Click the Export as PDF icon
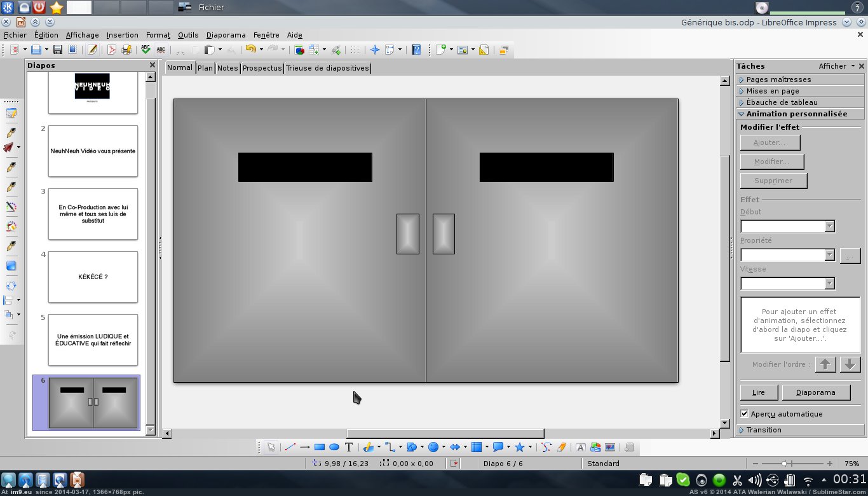 112,50
